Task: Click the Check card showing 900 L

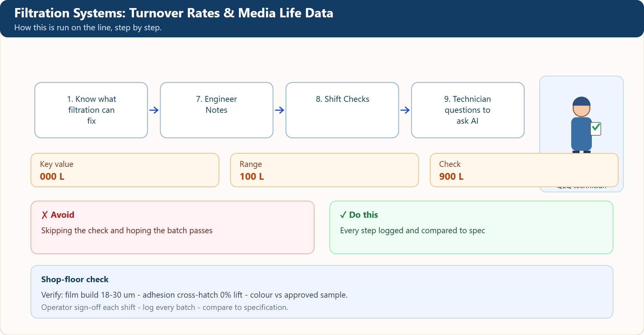Action: [524, 170]
